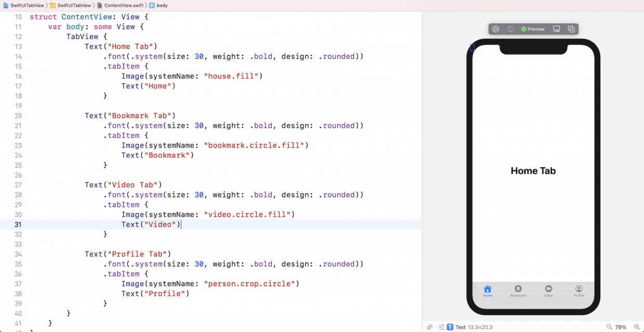The width and height of the screenshot is (644, 332).
Task: Zoom in the preview canvas with the magnifier
Action: pos(638,327)
